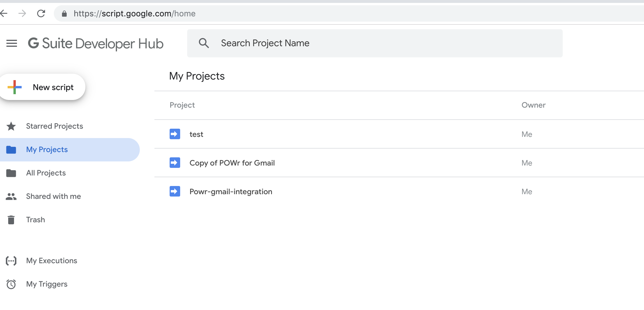This screenshot has height=310, width=644.
Task: Click script icon beside Powr-gmail-integration
Action: click(x=175, y=191)
